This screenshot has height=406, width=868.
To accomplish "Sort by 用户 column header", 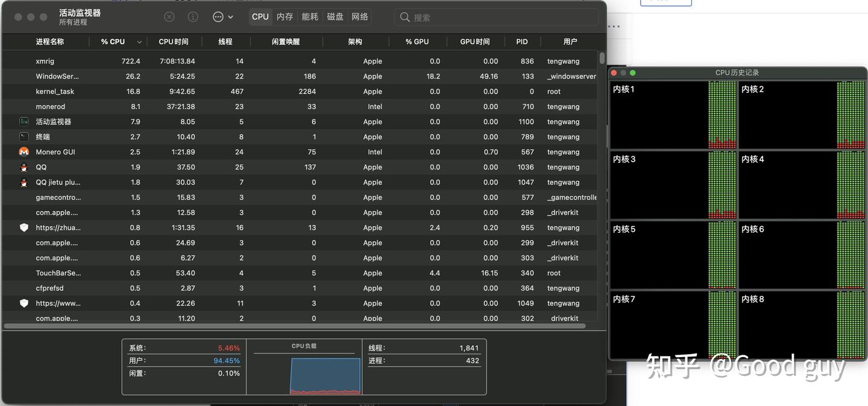I will (570, 42).
